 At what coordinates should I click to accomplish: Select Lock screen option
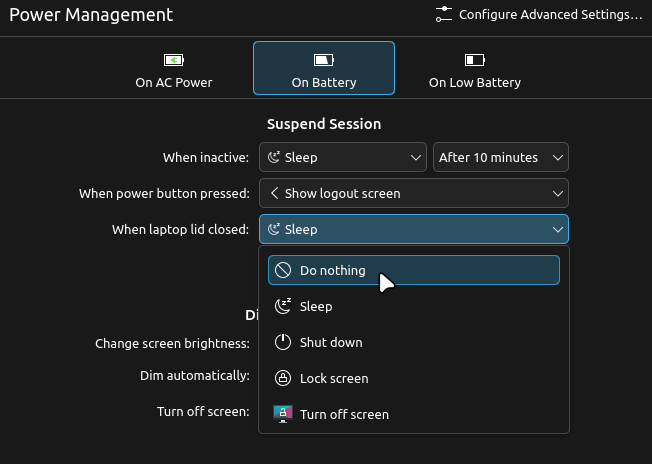tap(414, 378)
